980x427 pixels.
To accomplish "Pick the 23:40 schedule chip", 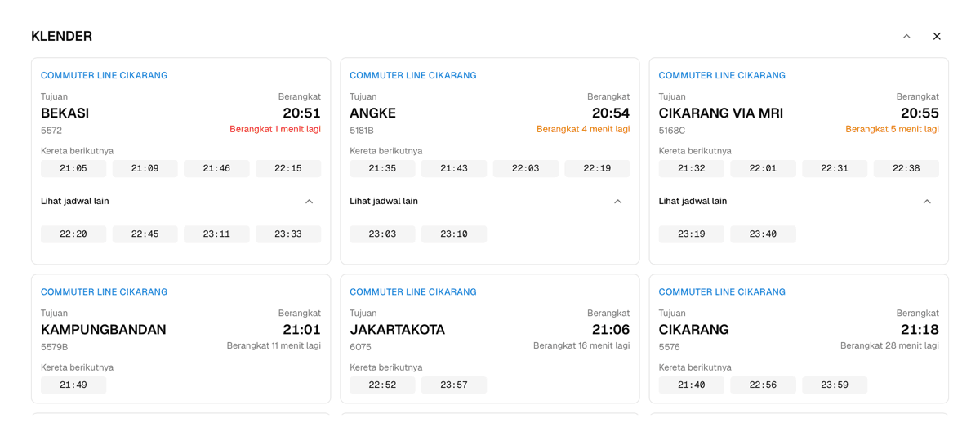I will 763,234.
